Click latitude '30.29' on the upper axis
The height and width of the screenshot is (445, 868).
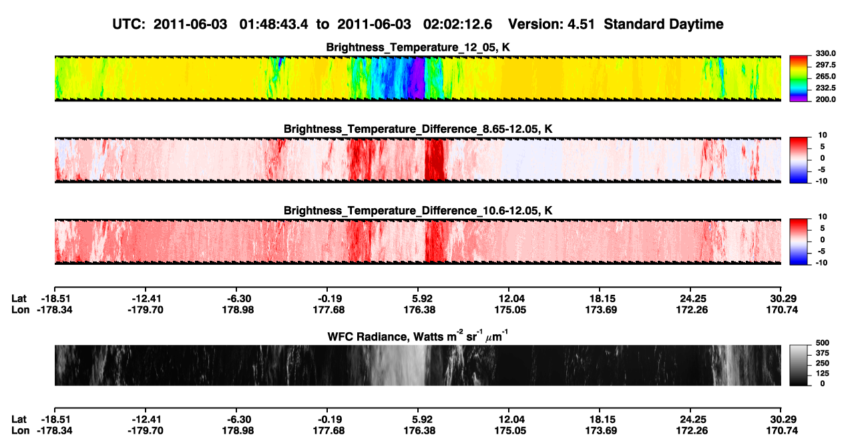784,298
